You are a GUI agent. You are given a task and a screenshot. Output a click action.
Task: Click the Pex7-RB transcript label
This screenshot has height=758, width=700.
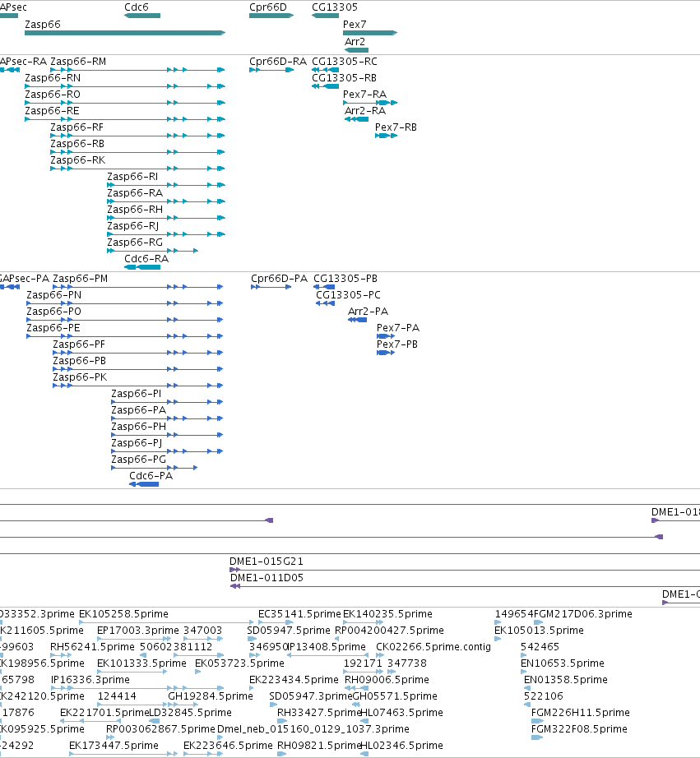396,127
